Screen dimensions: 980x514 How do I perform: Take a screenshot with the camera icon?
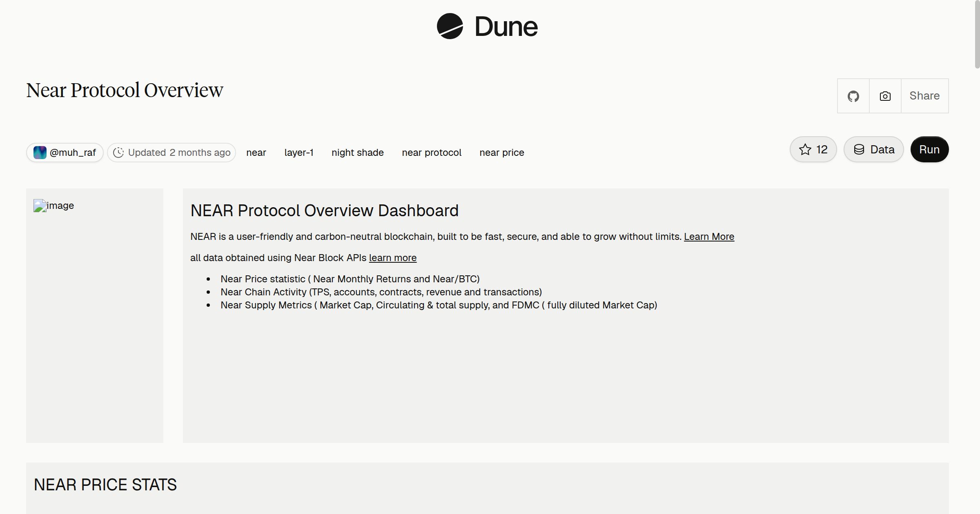(885, 96)
